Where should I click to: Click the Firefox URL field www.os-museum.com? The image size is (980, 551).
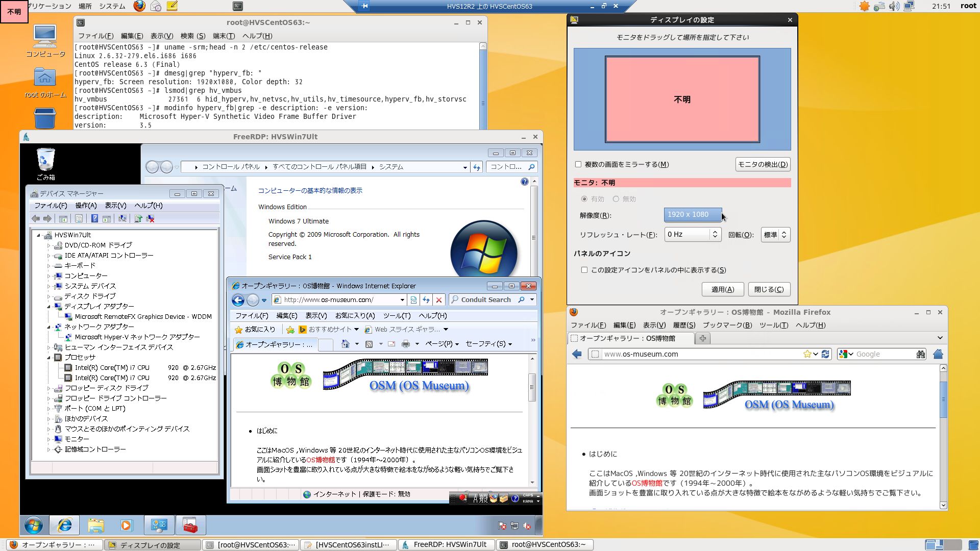(x=709, y=354)
